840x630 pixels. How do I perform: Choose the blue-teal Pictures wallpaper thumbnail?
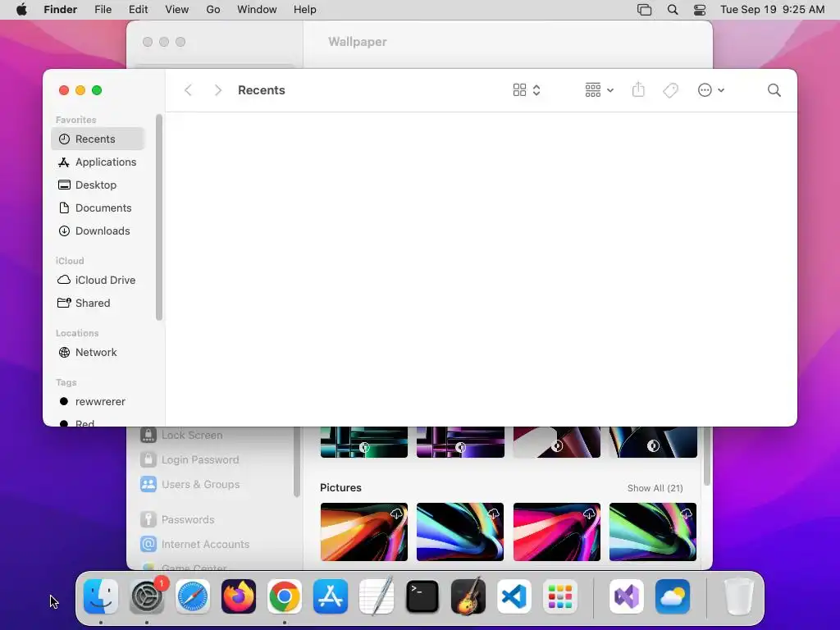[x=460, y=532]
